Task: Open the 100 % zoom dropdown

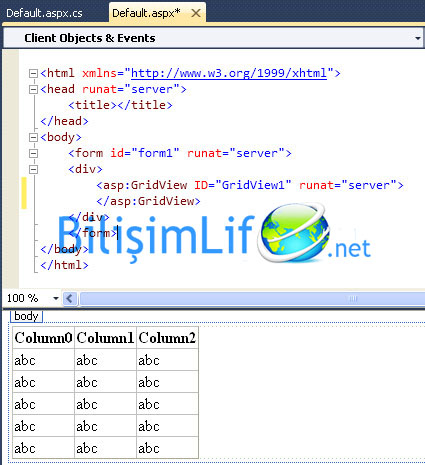Action: (x=56, y=298)
